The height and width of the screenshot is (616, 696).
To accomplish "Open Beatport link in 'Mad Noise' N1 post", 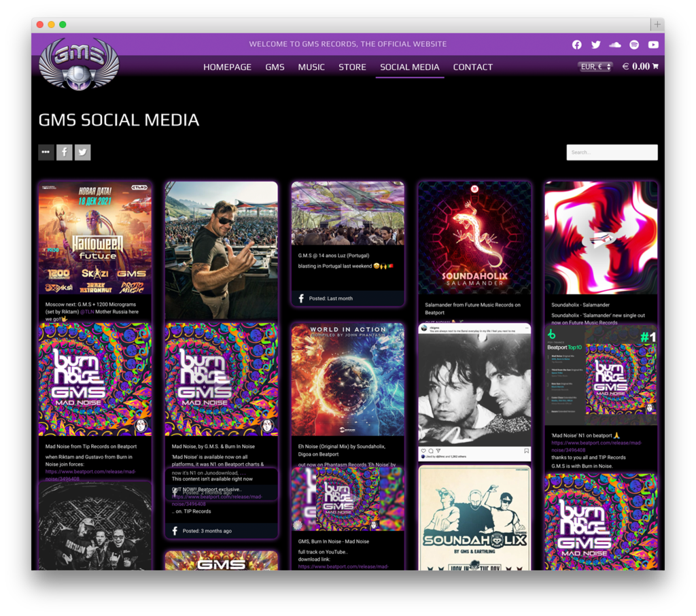I will [596, 446].
